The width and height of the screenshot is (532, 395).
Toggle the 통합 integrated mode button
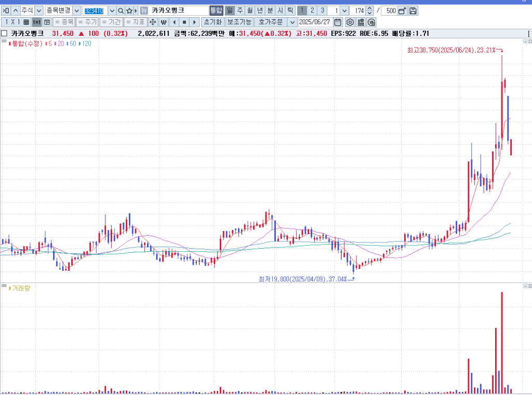[x=216, y=10]
